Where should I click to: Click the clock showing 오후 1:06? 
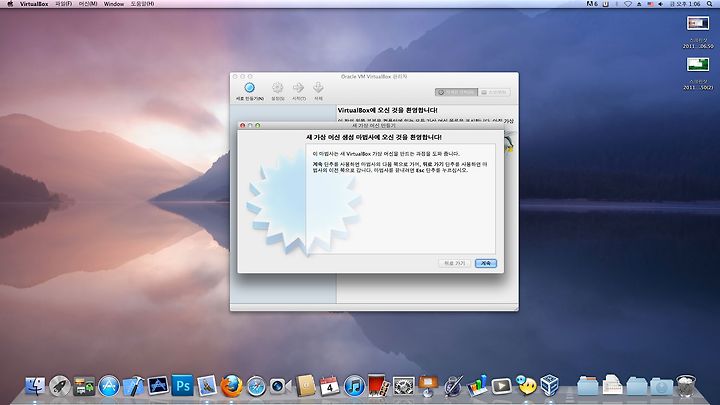click(x=685, y=4)
